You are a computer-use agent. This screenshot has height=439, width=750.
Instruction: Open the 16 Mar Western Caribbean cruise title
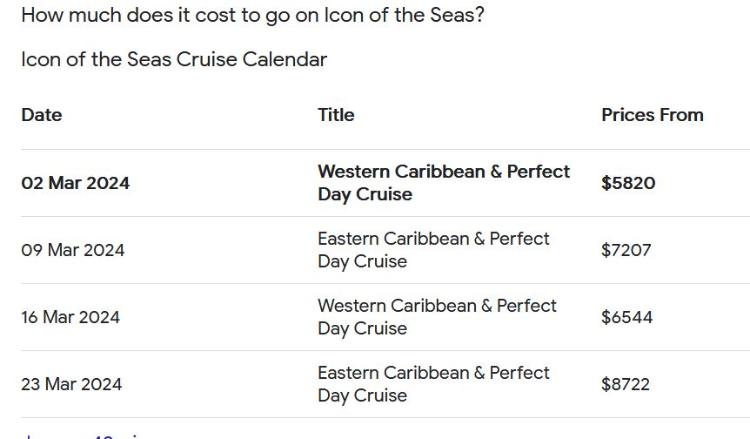click(437, 317)
